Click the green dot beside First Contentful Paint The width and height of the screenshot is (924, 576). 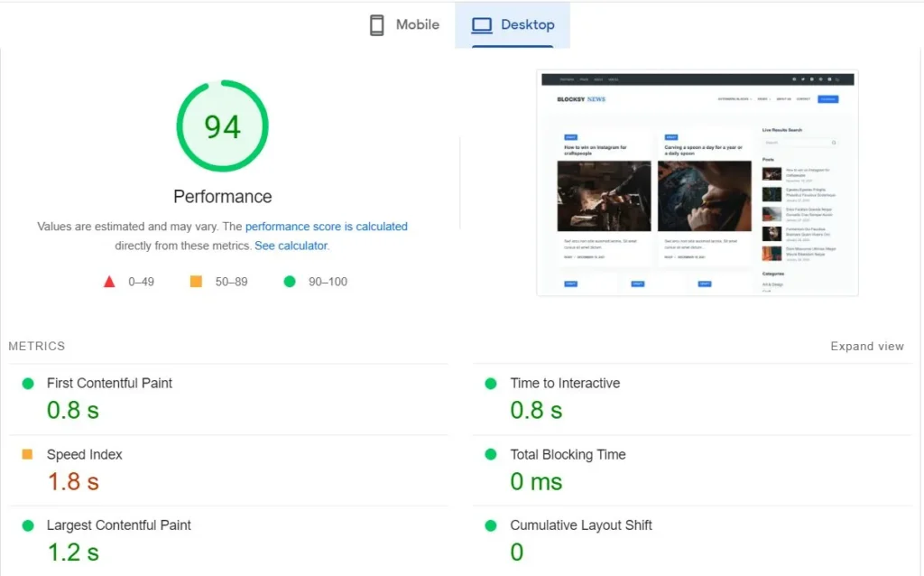pyautogui.click(x=28, y=384)
